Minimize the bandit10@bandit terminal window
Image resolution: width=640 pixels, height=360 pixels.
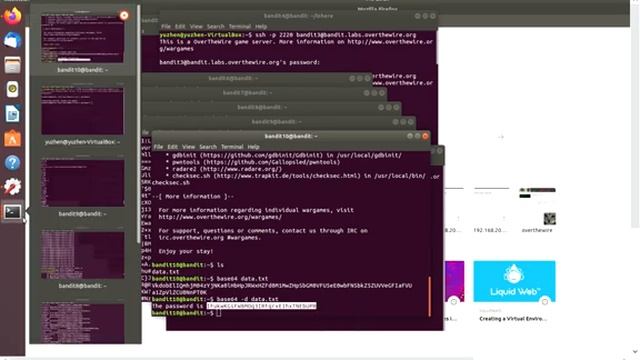(x=410, y=136)
